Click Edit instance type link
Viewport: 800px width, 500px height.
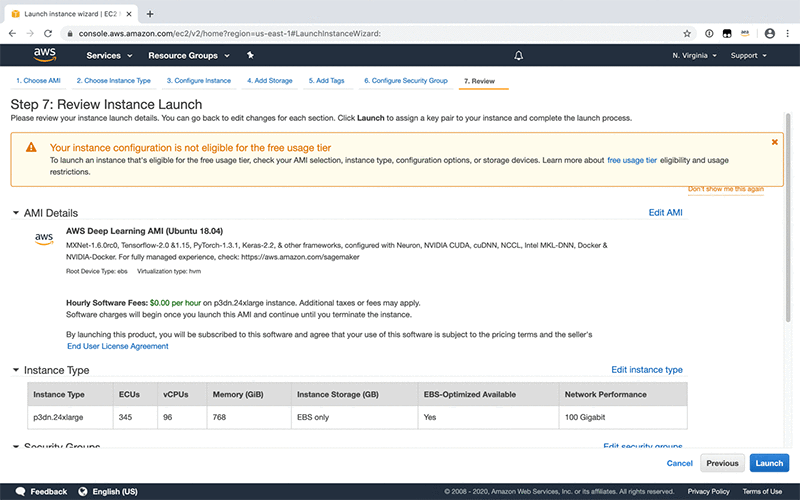coord(647,369)
